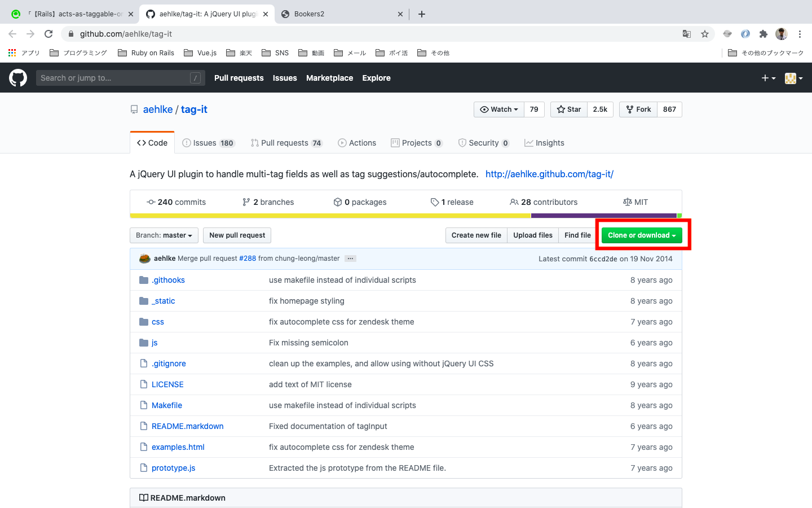Open the Issues 180 tab
The image size is (812, 508).
click(x=208, y=143)
